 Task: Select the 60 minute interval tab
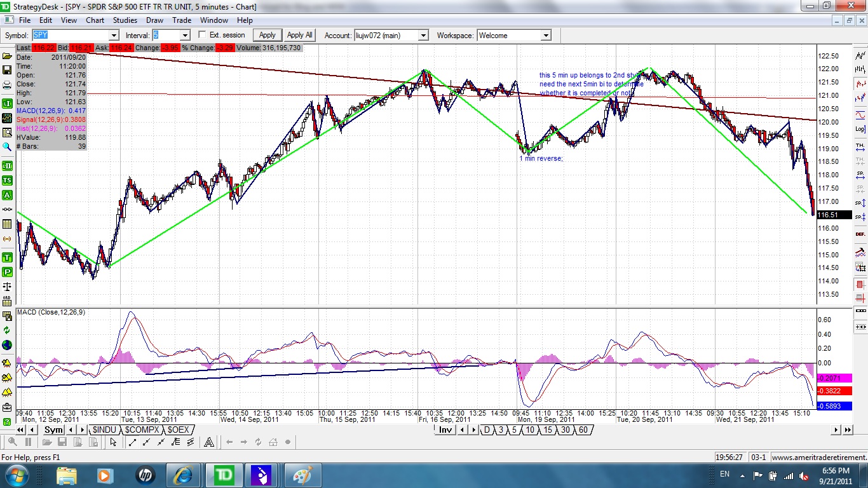coord(583,430)
